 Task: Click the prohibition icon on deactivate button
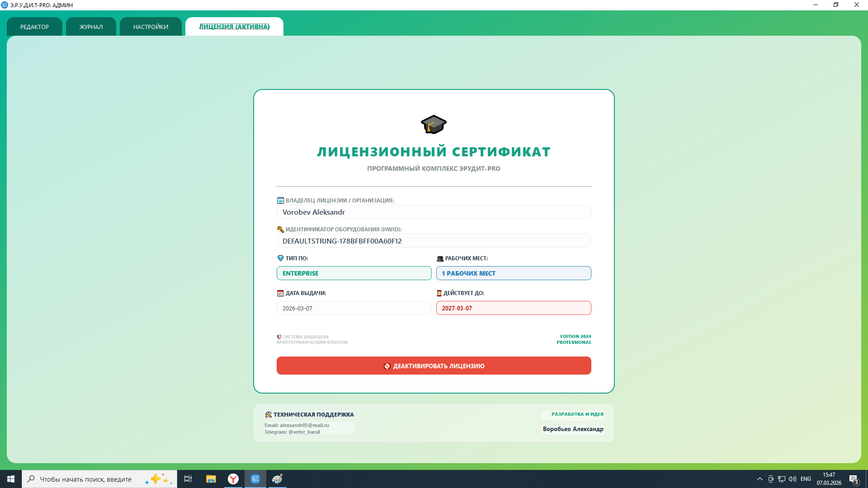[387, 366]
